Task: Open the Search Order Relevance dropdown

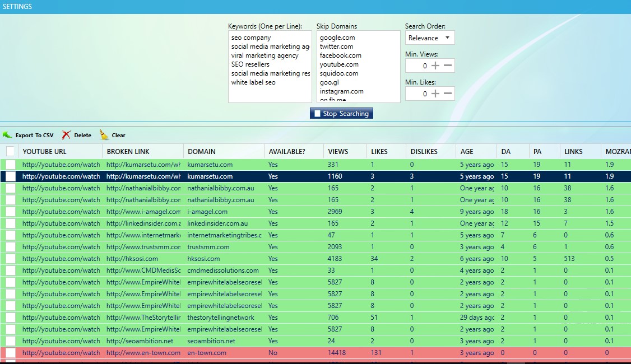Action: (429, 38)
